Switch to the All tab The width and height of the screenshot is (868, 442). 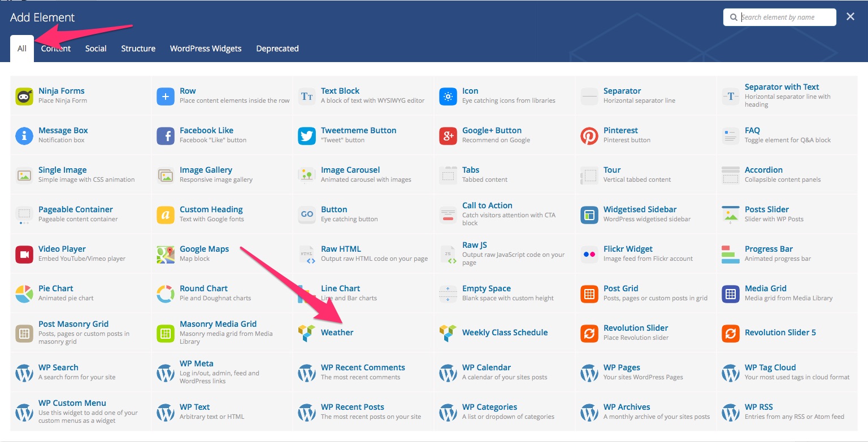point(22,49)
